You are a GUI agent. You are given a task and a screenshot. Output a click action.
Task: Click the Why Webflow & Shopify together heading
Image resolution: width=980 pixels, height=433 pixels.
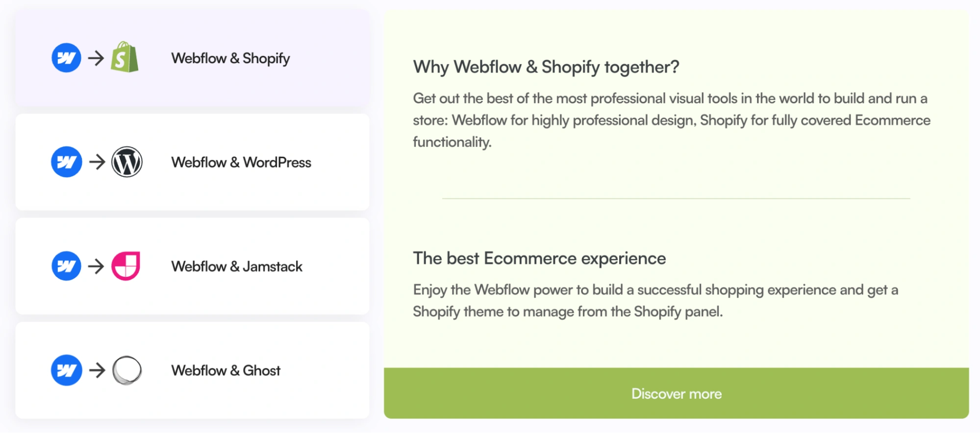pyautogui.click(x=546, y=67)
